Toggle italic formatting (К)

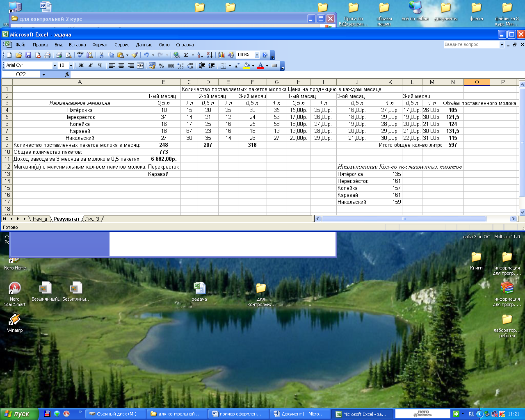[91, 66]
